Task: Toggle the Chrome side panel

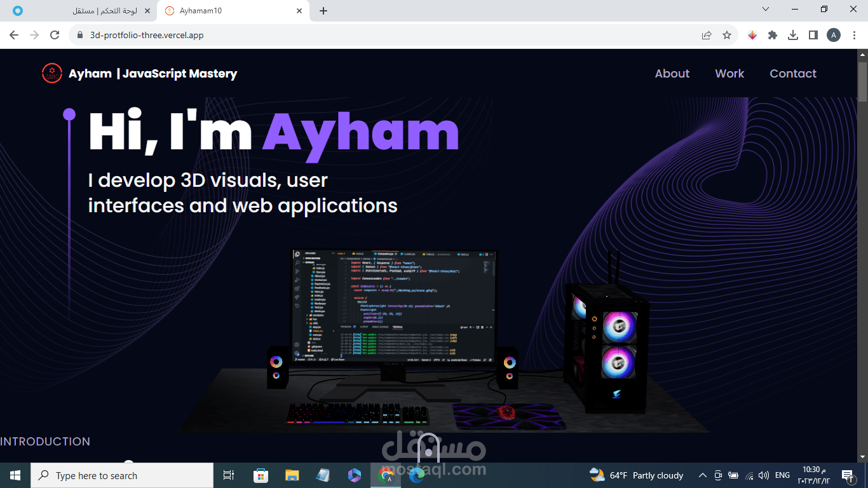Action: (813, 36)
